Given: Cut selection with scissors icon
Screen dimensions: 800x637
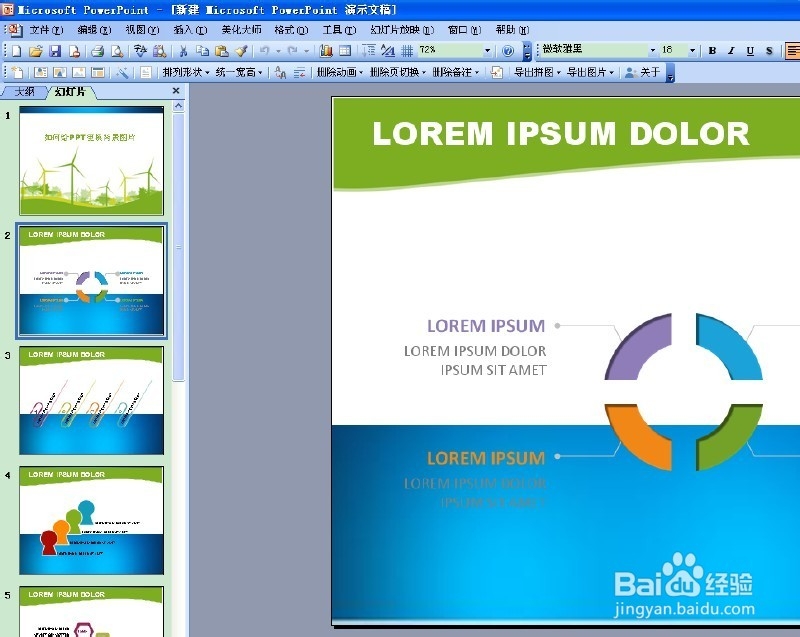Looking at the screenshot, I should (x=183, y=50).
